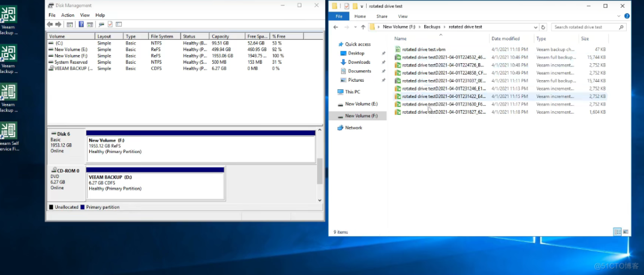
Task: Select full backup file ending T224532_46
Action: coord(500,57)
